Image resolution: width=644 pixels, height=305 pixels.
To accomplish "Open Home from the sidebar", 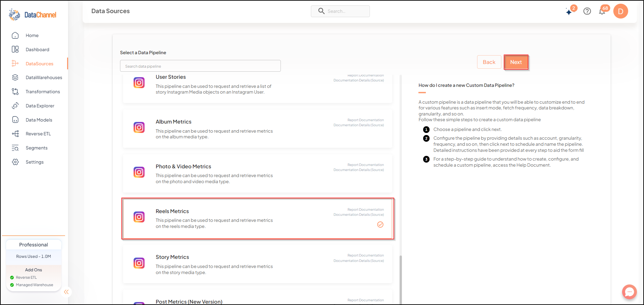I will (32, 35).
